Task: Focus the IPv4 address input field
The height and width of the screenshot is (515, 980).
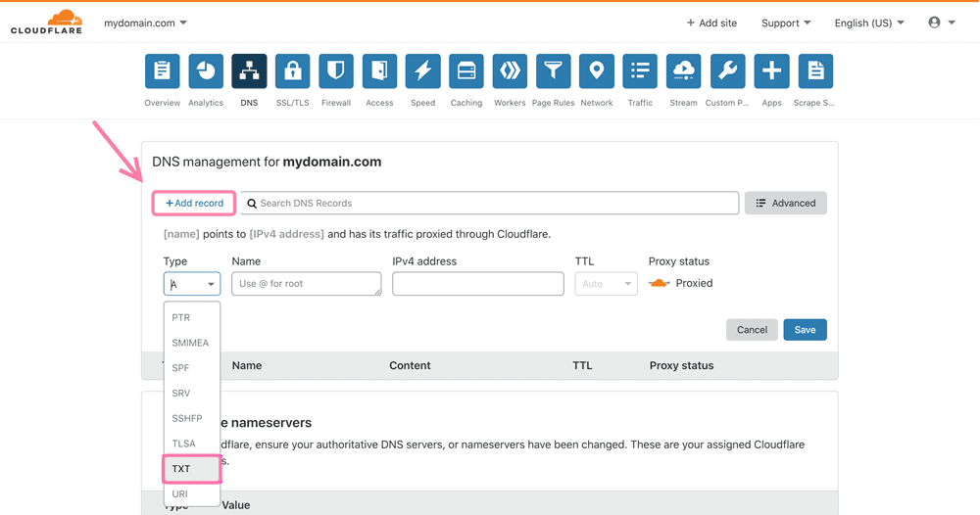Action: pos(478,284)
